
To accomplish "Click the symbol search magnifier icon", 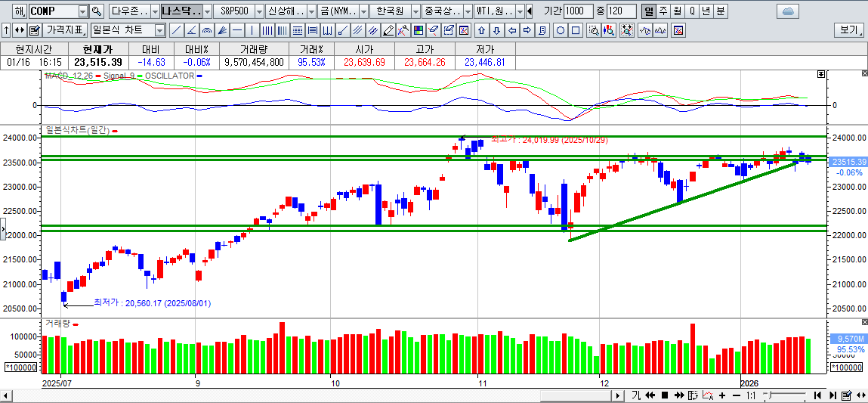I will point(96,11).
